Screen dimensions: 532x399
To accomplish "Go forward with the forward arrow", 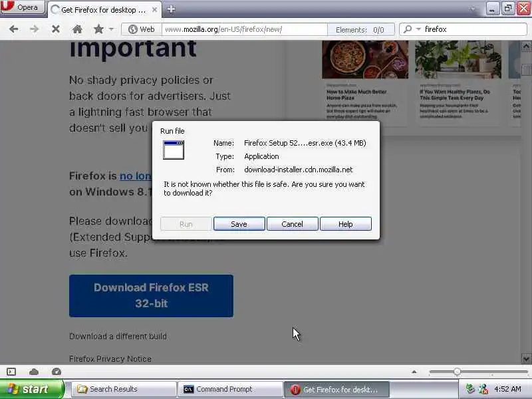I will point(35,29).
